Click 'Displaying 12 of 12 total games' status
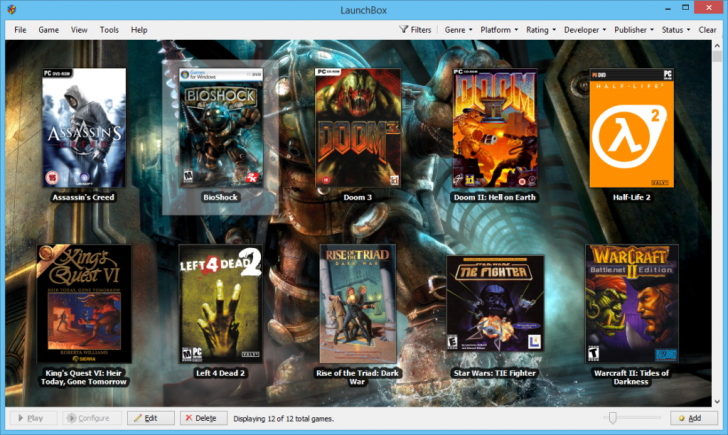728x435 pixels. click(283, 419)
